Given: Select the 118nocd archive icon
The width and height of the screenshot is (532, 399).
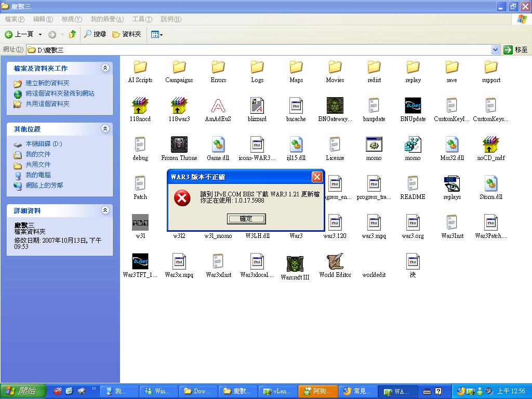Looking at the screenshot, I should point(140,106).
